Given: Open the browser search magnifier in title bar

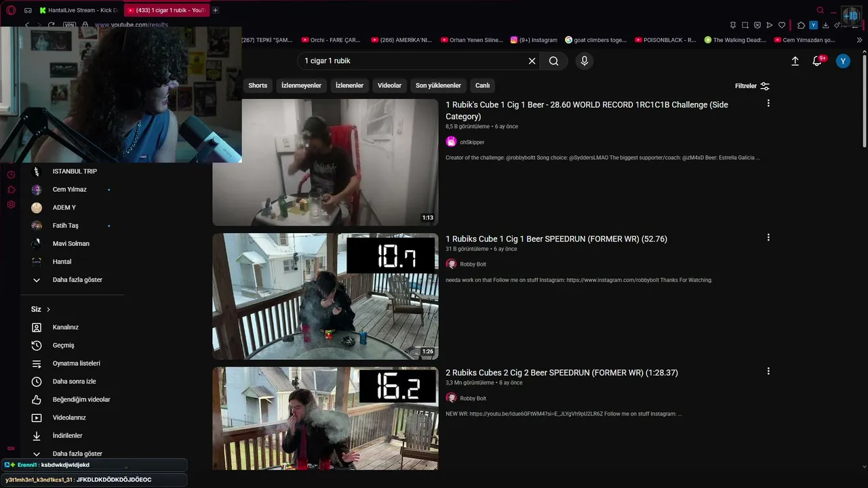Looking at the screenshot, I should 821,10.
